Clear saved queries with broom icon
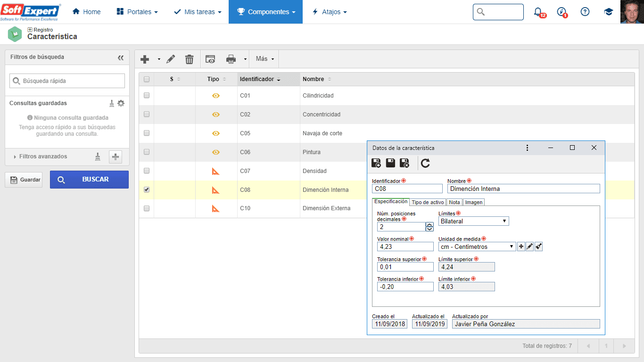The image size is (644, 362). click(112, 103)
